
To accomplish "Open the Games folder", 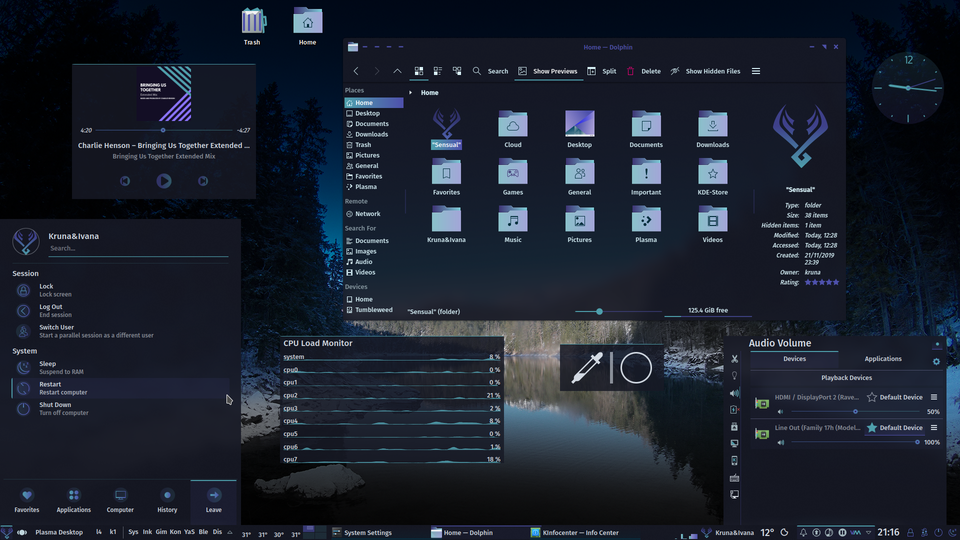I will (x=513, y=174).
